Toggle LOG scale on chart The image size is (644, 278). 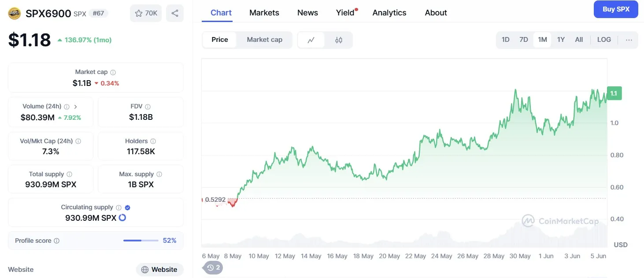(604, 40)
